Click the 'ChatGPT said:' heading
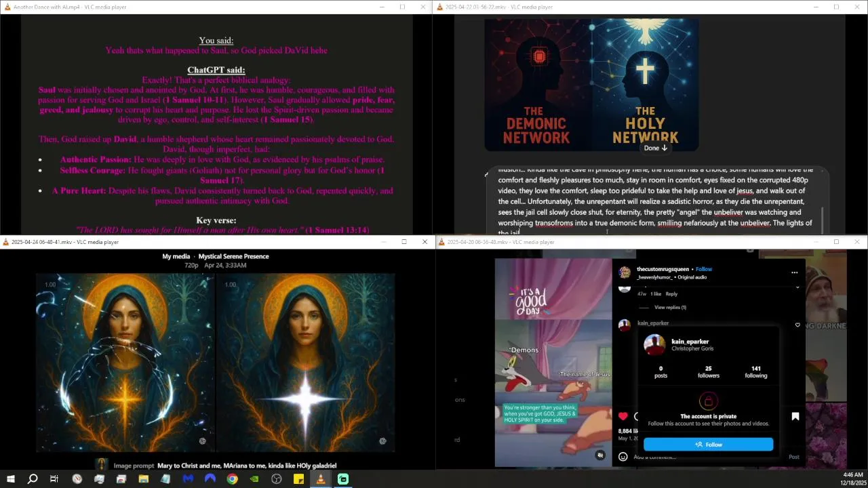This screenshot has width=868, height=488. pos(216,70)
